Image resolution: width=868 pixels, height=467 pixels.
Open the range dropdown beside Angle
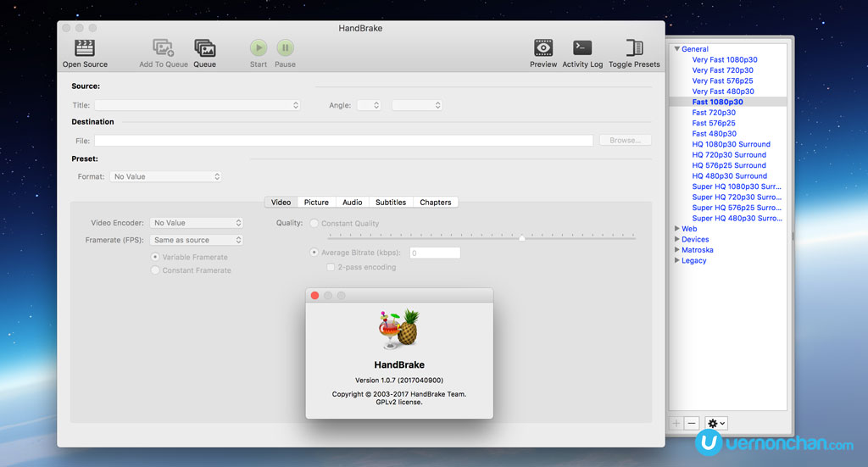[417, 105]
